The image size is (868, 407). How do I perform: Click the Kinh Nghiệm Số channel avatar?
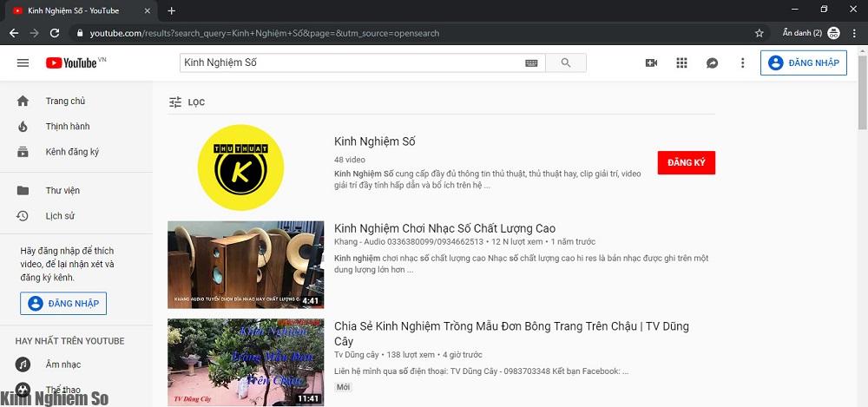(240, 167)
